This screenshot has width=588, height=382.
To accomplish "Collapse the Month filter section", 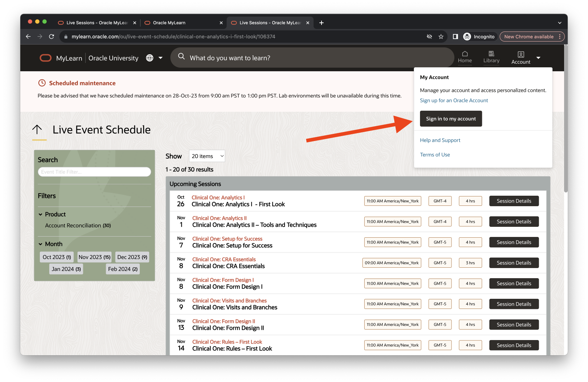I will 41,244.
